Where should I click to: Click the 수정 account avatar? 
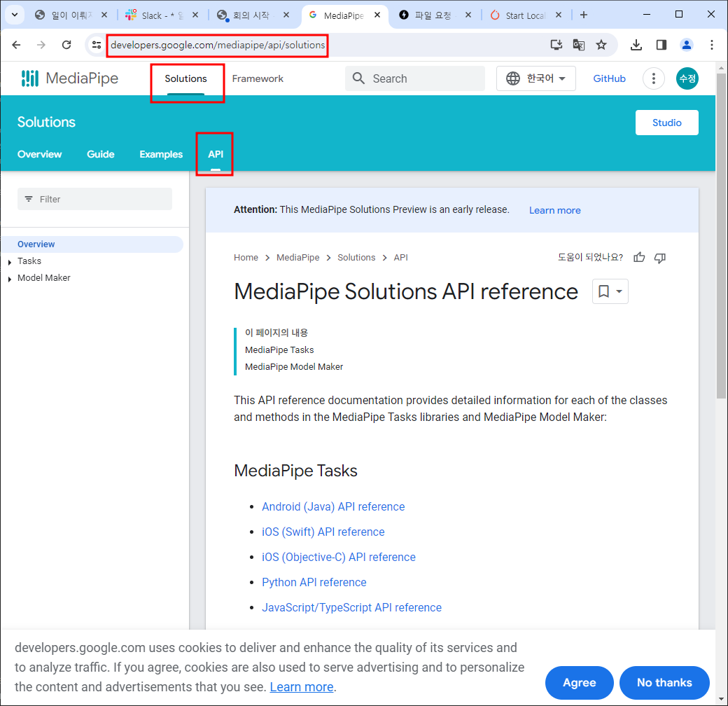[687, 78]
